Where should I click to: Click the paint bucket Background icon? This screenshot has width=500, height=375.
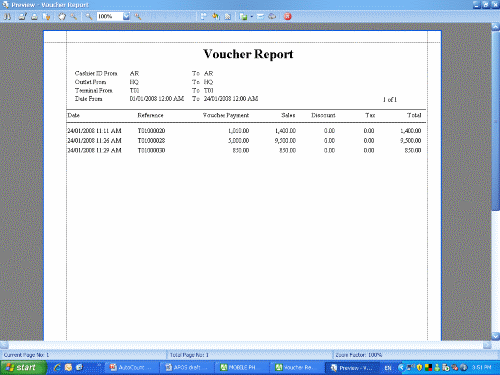coord(216,16)
